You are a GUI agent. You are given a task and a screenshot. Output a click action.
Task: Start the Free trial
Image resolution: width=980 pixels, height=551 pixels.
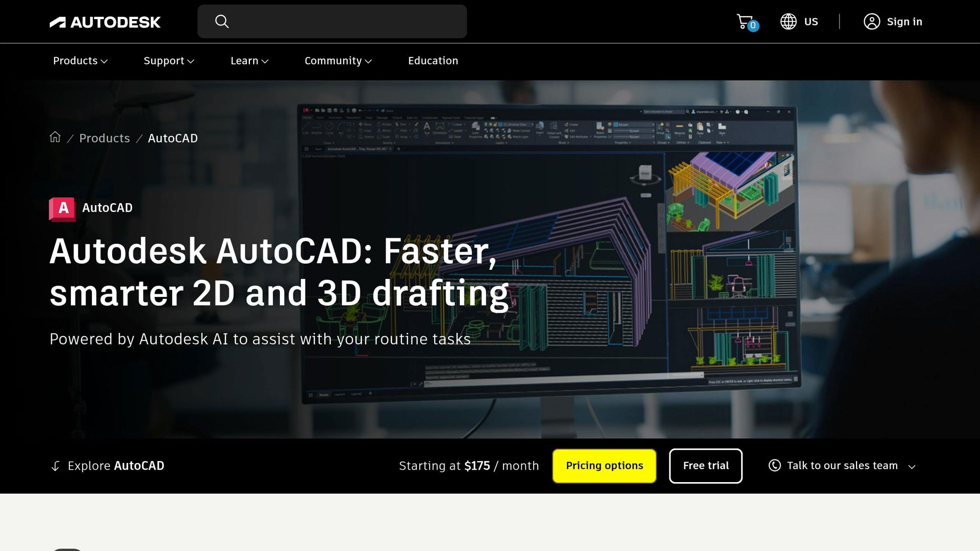[x=706, y=466]
